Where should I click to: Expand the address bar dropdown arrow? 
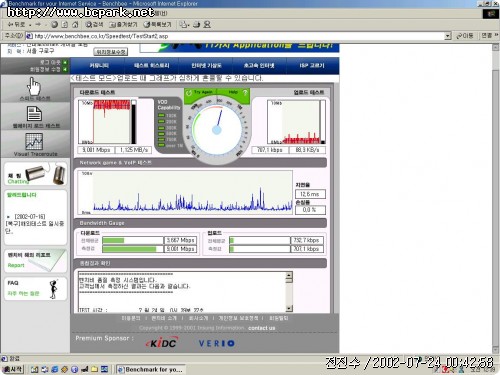pos(448,36)
